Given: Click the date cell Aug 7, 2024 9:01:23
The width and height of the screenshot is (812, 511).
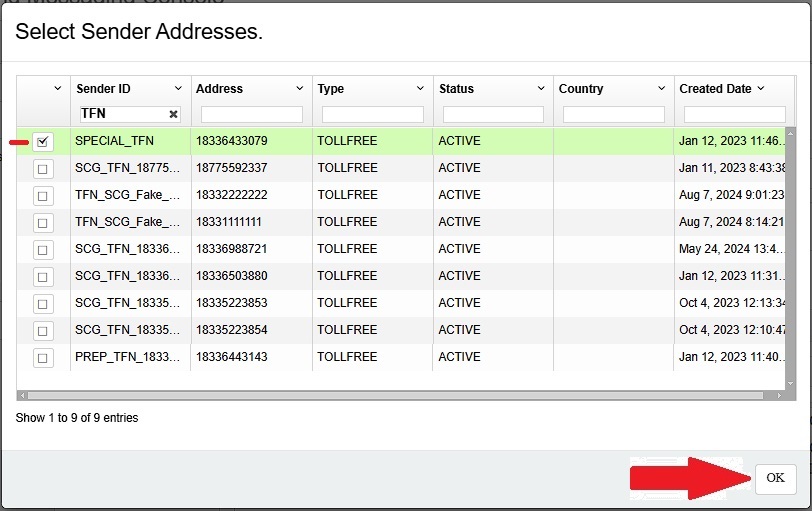Looking at the screenshot, I should (x=731, y=195).
